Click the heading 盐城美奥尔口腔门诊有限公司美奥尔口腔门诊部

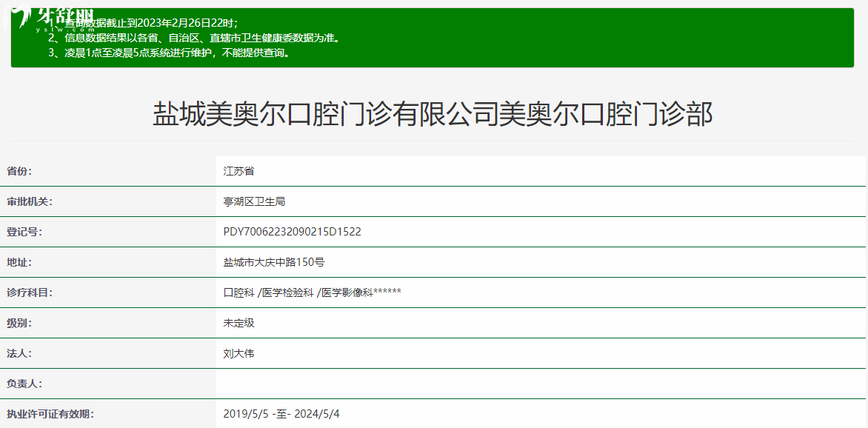(x=433, y=115)
